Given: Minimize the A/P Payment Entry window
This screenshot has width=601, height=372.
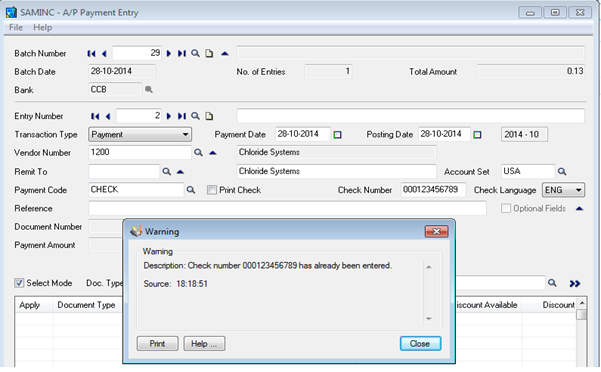Looking at the screenshot, I should (x=530, y=13).
